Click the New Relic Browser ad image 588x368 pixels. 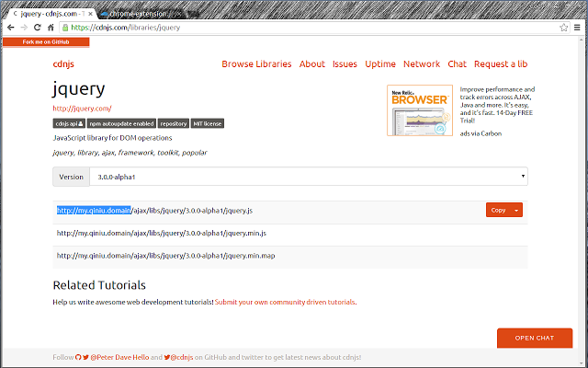coord(420,110)
